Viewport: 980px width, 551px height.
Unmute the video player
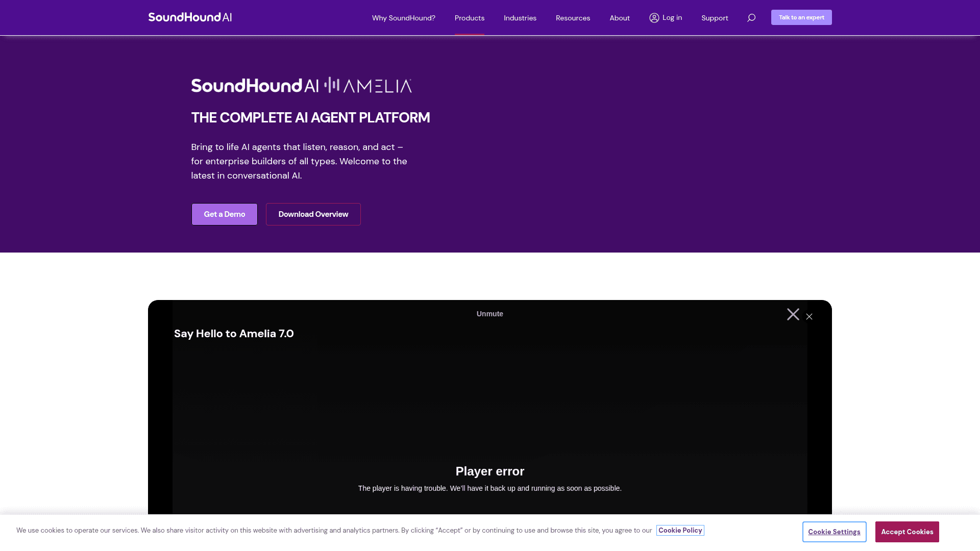490,314
